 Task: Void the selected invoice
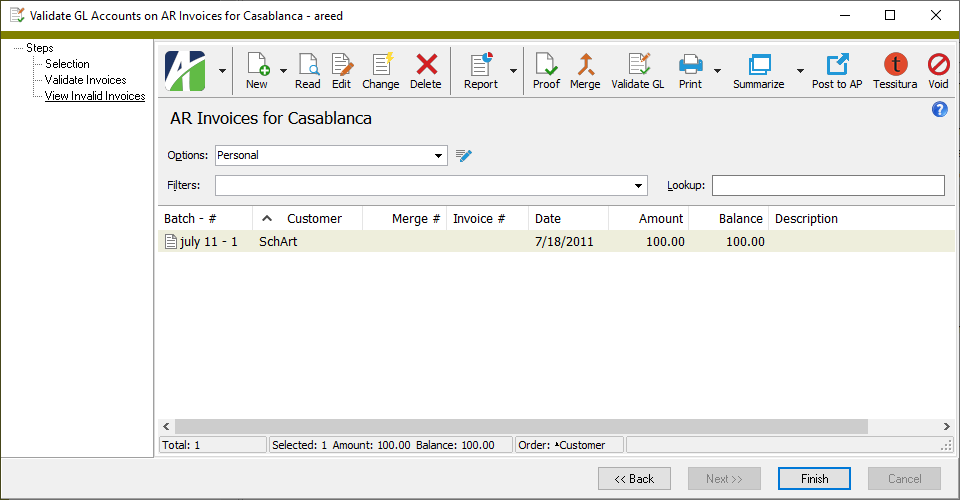[x=938, y=67]
